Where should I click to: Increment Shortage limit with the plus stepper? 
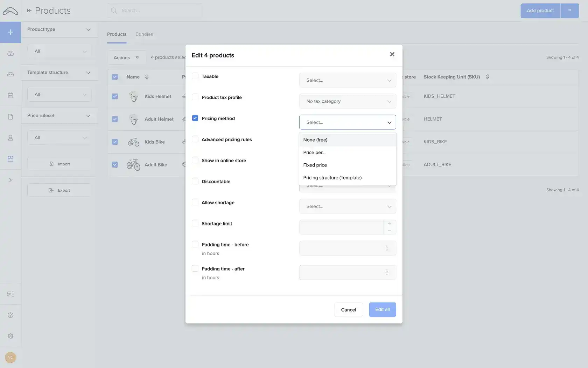click(x=390, y=223)
